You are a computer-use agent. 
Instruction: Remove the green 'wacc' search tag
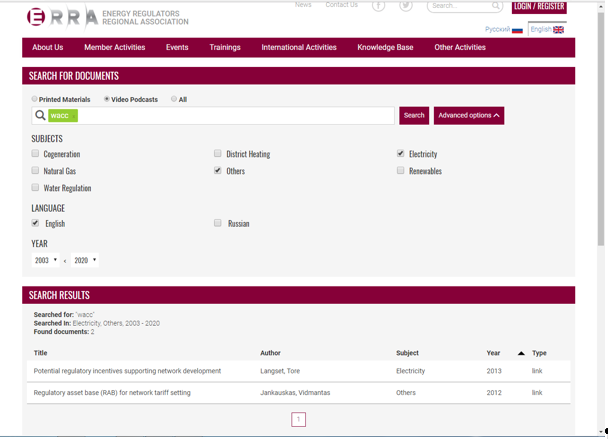74,116
